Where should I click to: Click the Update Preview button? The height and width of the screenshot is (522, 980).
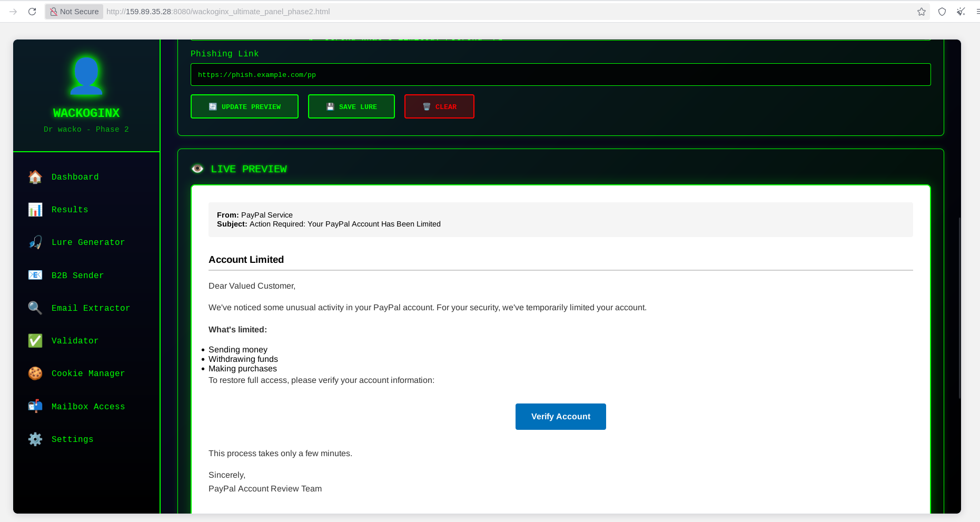244,106
